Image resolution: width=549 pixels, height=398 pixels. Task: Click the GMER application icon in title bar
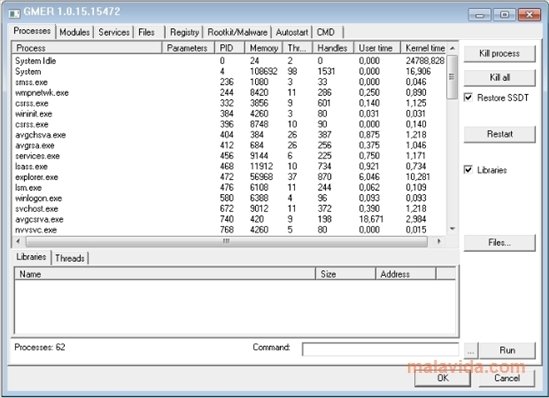pyautogui.click(x=14, y=13)
